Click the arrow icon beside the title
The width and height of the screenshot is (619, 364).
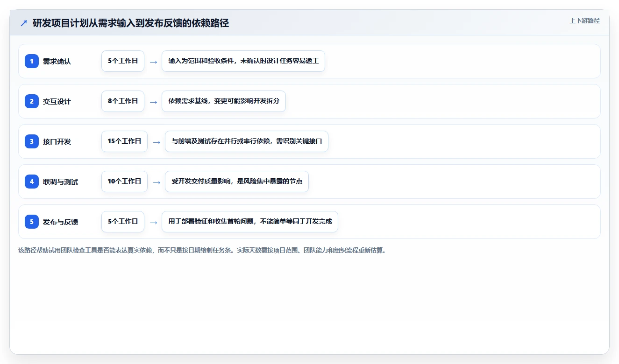click(x=24, y=23)
